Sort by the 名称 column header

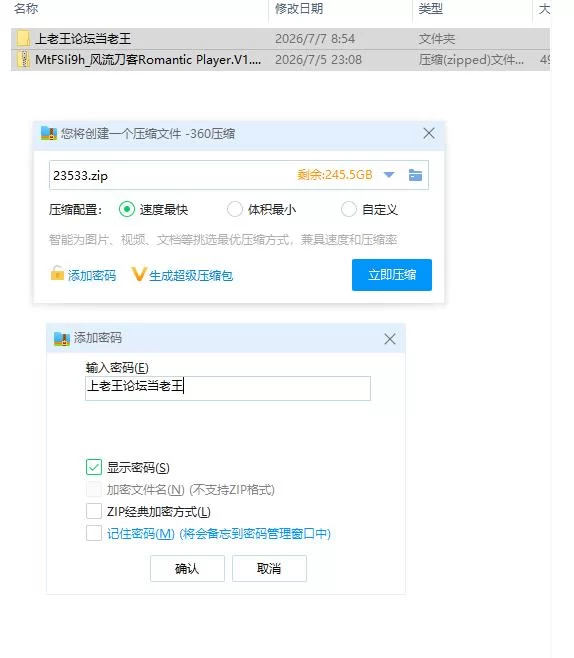[x=26, y=8]
